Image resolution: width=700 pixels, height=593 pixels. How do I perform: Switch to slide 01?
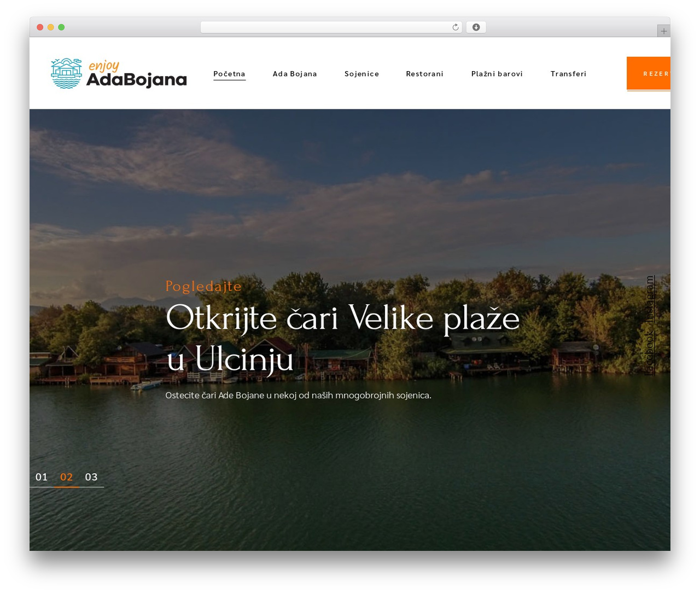click(x=42, y=477)
